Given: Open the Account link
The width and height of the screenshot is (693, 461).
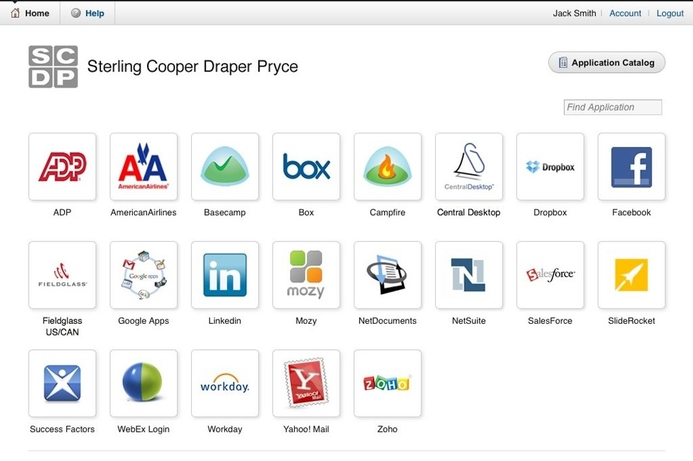Looking at the screenshot, I should click(625, 13).
